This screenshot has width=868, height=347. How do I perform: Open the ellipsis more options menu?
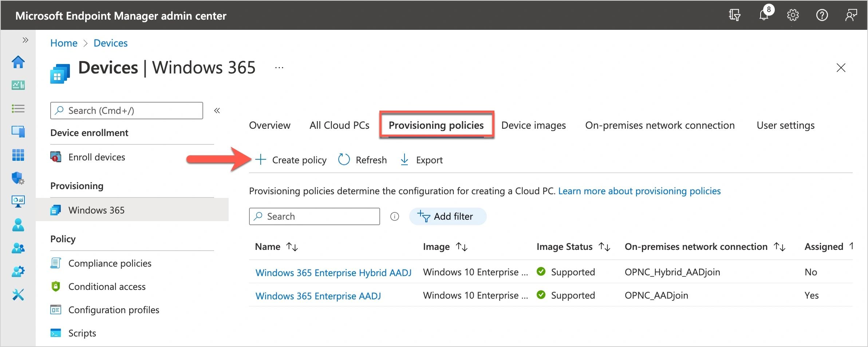tap(279, 68)
